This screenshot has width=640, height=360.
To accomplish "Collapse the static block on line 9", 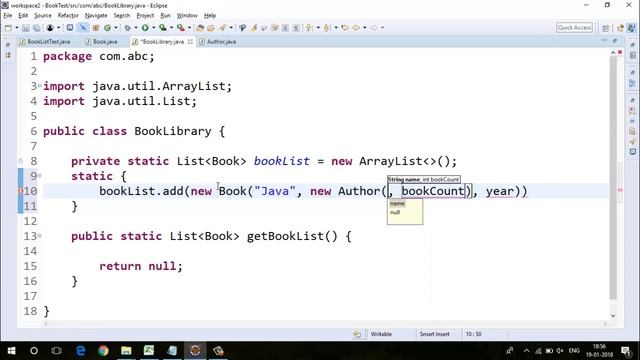I will (x=40, y=176).
